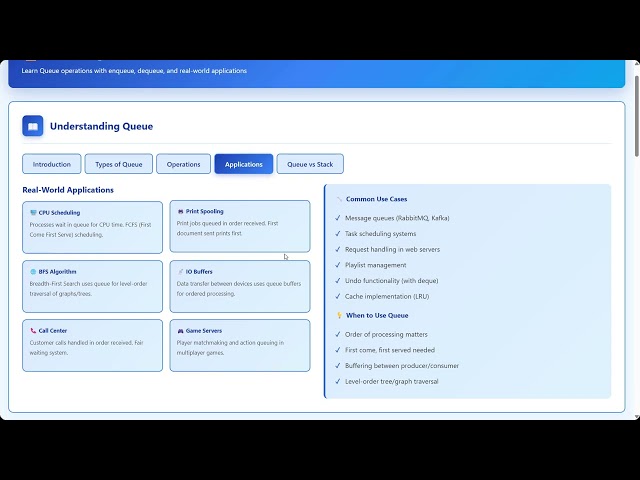Click the gamepad icon on Game Servers
Viewport: 640px width, 480px height.
180,330
